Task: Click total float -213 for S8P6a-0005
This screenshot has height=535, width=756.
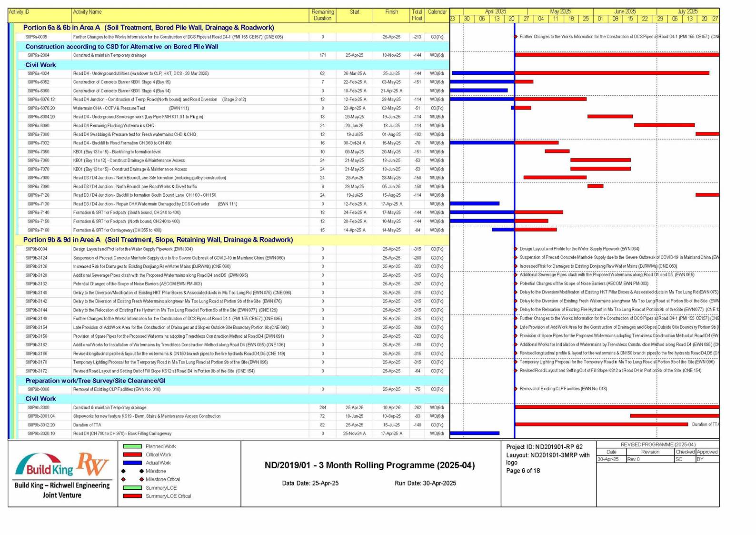Action: pyautogui.click(x=417, y=37)
